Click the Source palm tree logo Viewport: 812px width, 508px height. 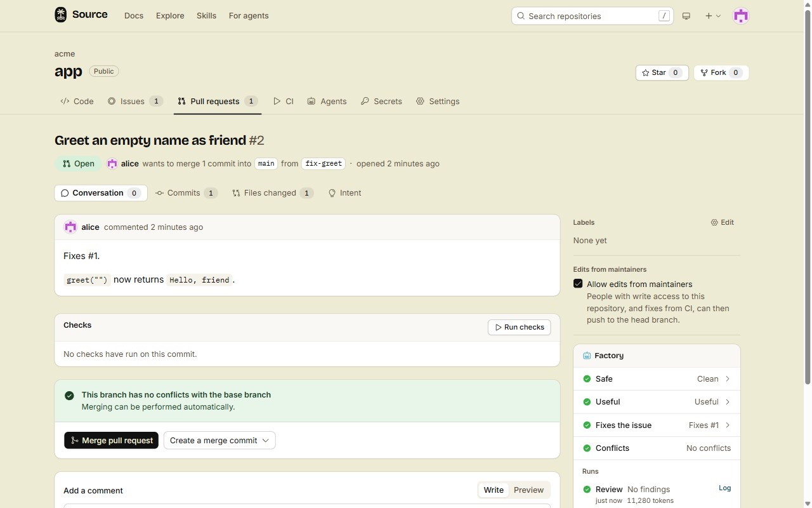[x=60, y=15]
